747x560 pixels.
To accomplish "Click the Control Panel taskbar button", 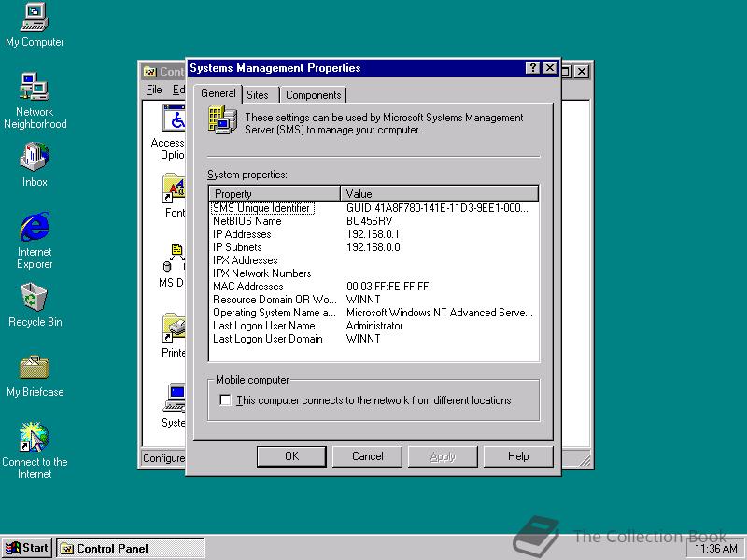I will (x=131, y=548).
